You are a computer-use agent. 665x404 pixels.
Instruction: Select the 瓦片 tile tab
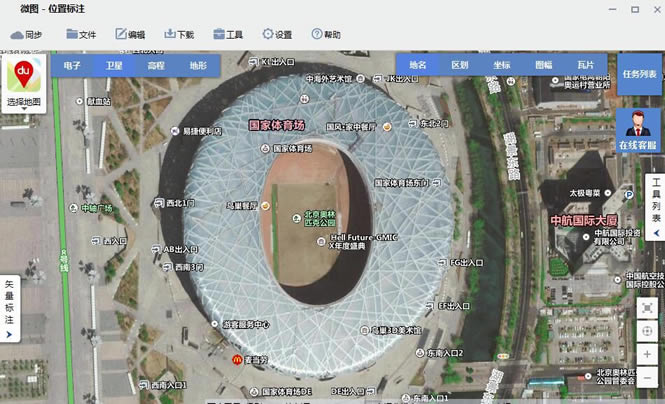click(x=586, y=65)
